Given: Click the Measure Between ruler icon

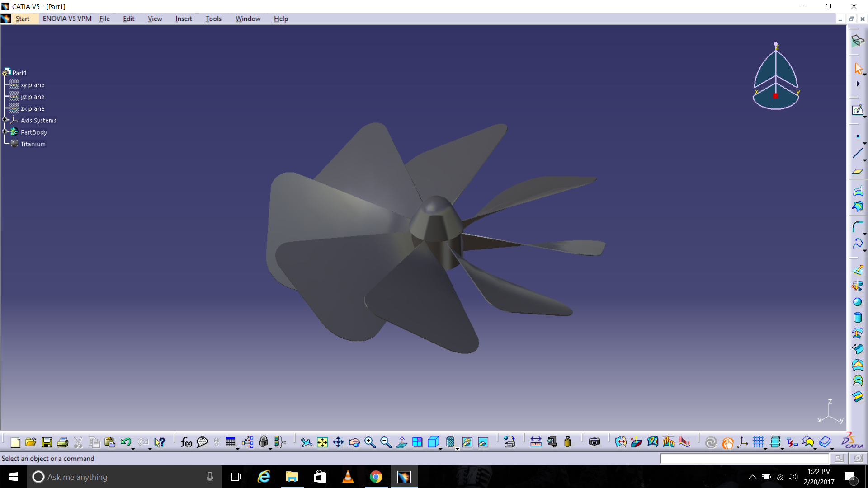Looking at the screenshot, I should (x=536, y=442).
